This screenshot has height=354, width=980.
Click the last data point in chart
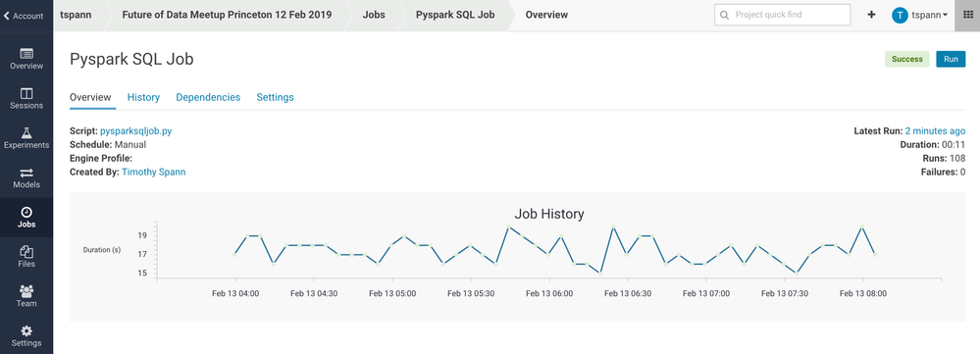pyautogui.click(x=875, y=255)
